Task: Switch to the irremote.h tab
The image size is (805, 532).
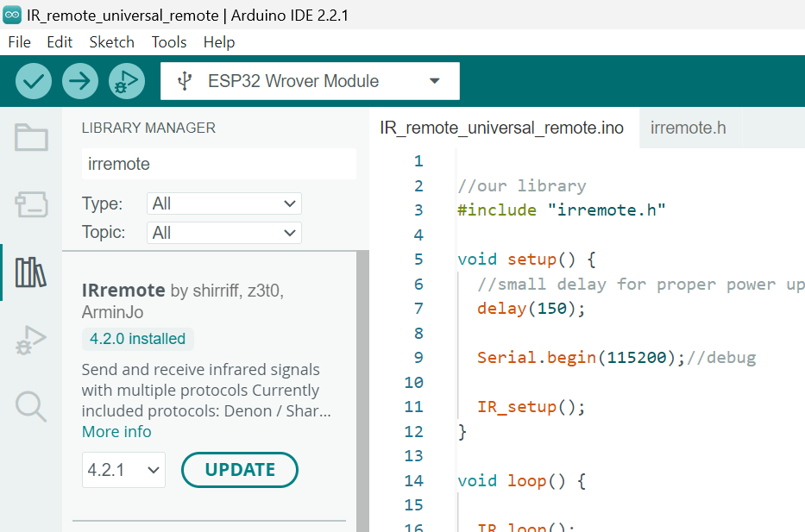Action: pyautogui.click(x=688, y=127)
